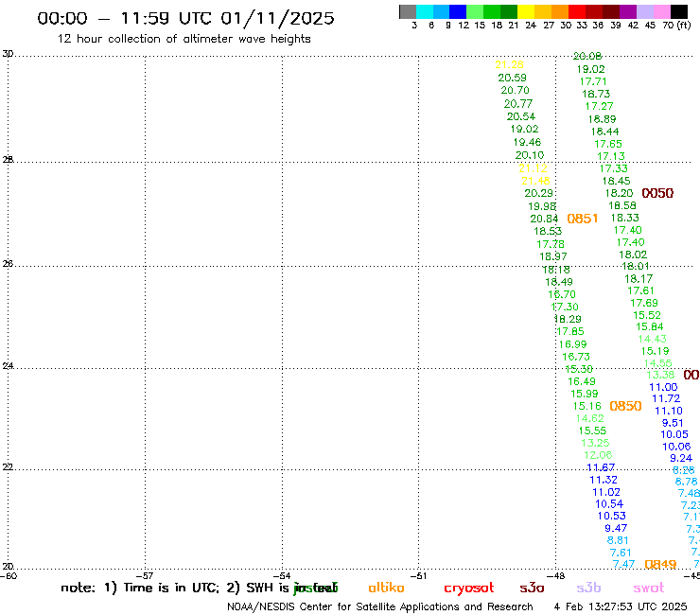Select the s3b satellite legend label

click(588, 588)
